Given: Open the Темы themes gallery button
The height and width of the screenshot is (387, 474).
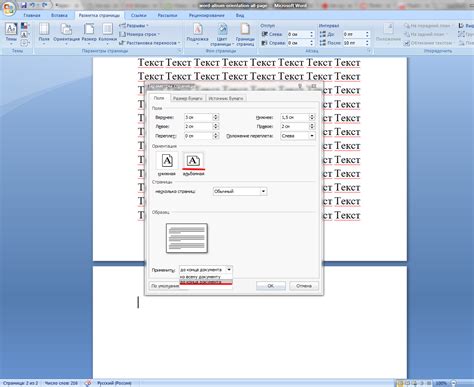Looking at the screenshot, I should tap(11, 33).
